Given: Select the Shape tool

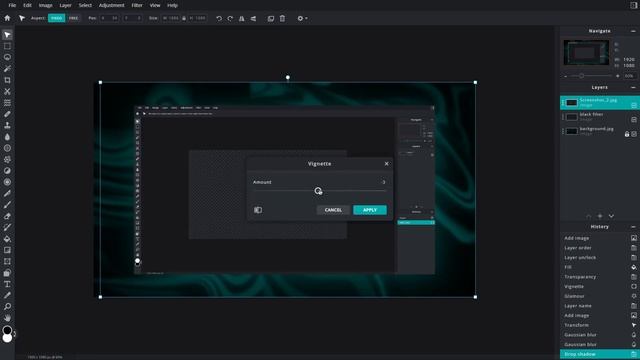Looking at the screenshot, I should (7, 273).
